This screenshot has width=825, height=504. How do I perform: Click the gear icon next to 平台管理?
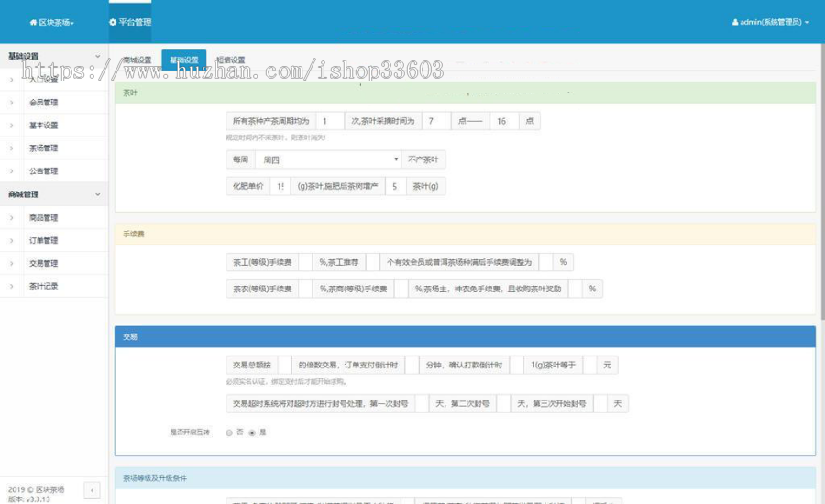point(113,22)
